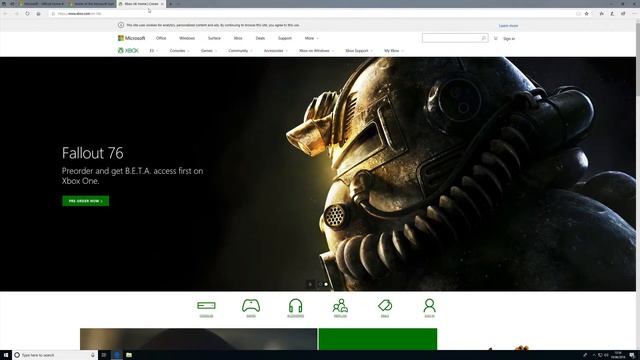Refresh the page in the browser
Screen dimensions: 640x360
(x=27, y=13)
